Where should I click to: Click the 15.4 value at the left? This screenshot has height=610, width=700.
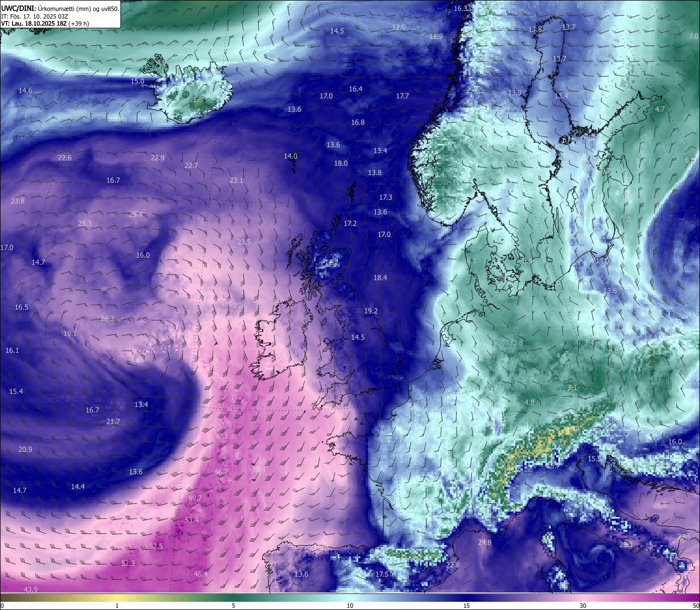[16, 391]
